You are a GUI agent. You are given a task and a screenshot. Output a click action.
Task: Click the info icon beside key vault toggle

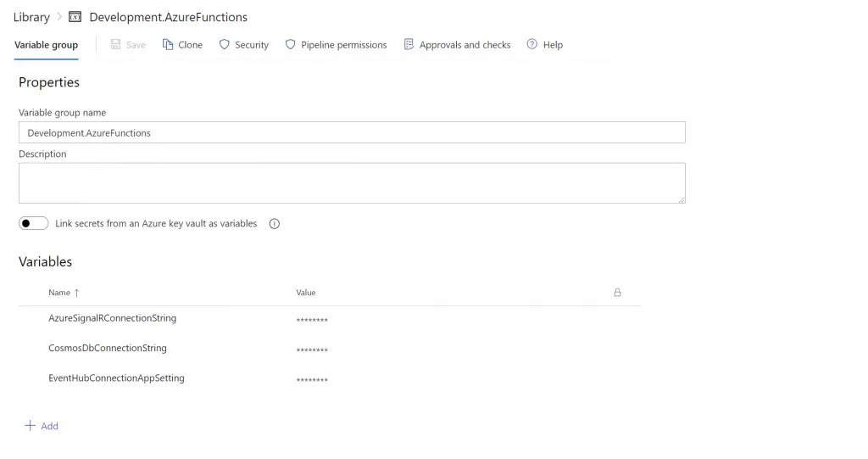[274, 224]
